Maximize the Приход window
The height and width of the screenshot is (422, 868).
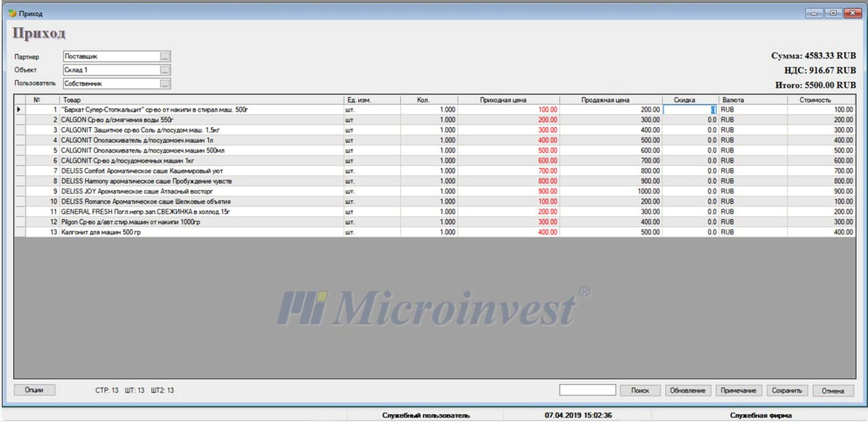pos(832,13)
